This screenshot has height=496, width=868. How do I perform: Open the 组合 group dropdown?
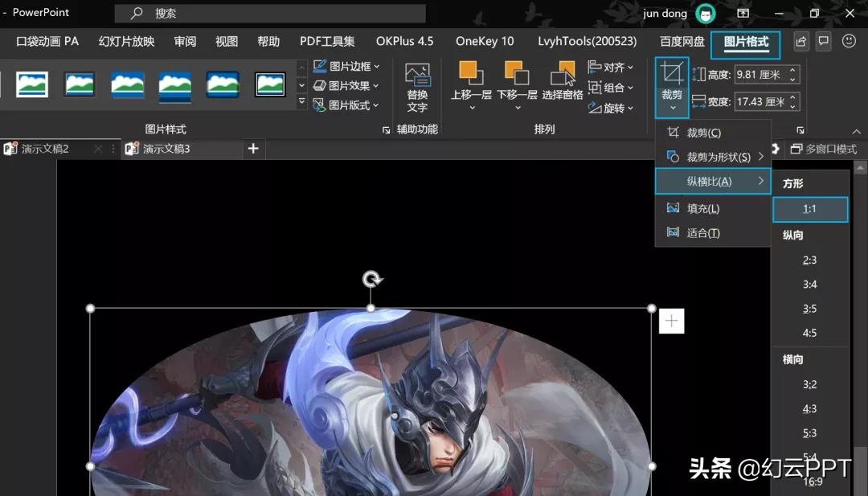tap(611, 88)
